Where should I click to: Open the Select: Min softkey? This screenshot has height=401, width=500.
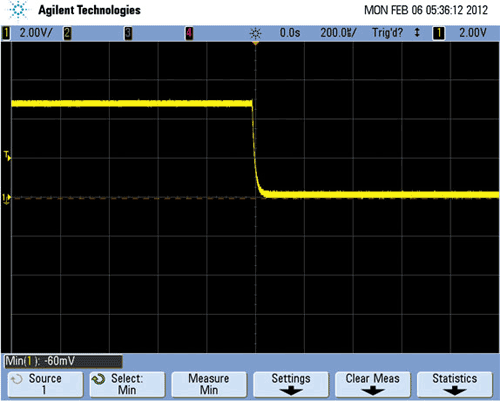(127, 384)
